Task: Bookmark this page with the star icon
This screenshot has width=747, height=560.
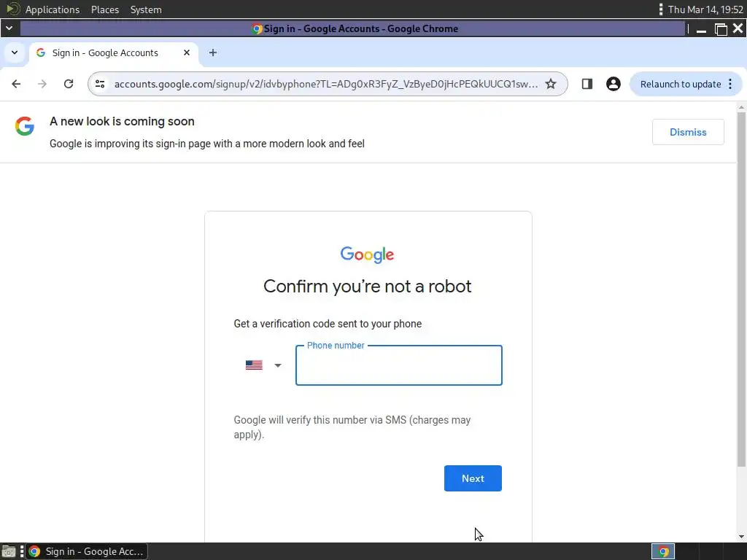Action: [551, 85]
